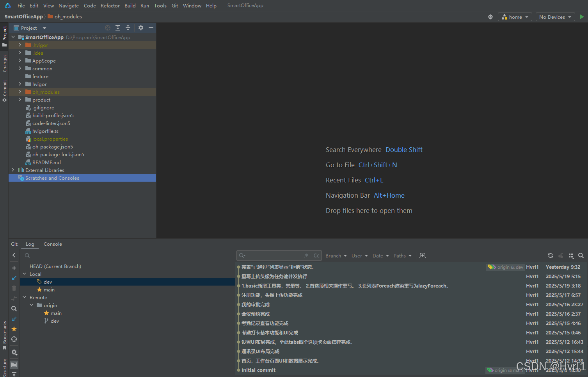Create new branch with plus icon
The height and width of the screenshot is (377, 588).
[x=14, y=268]
